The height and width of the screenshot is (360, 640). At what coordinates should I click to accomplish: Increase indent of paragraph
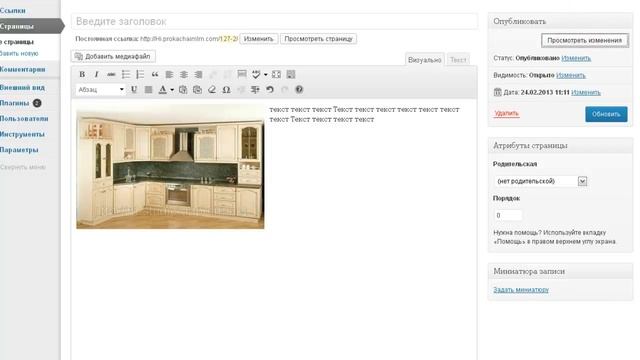pos(255,89)
